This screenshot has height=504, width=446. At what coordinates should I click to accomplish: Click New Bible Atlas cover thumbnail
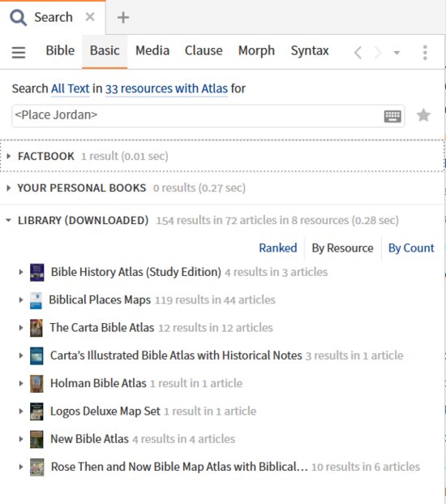point(36,439)
